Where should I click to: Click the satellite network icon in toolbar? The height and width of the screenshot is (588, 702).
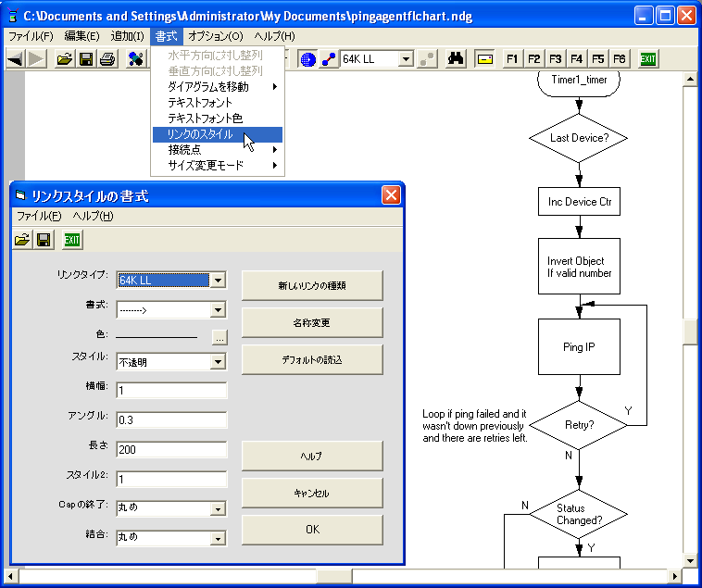tap(135, 58)
